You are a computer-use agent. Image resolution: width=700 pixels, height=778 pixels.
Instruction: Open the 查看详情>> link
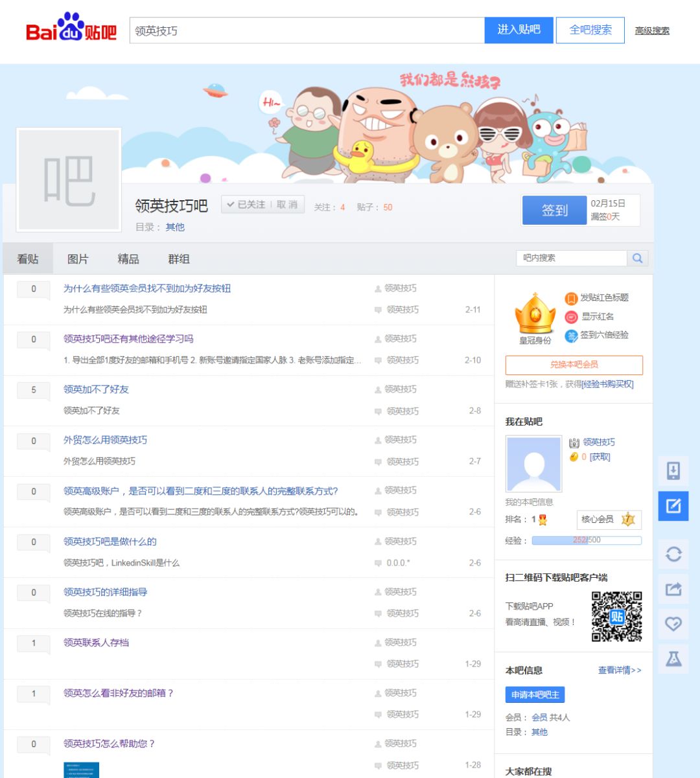(620, 670)
